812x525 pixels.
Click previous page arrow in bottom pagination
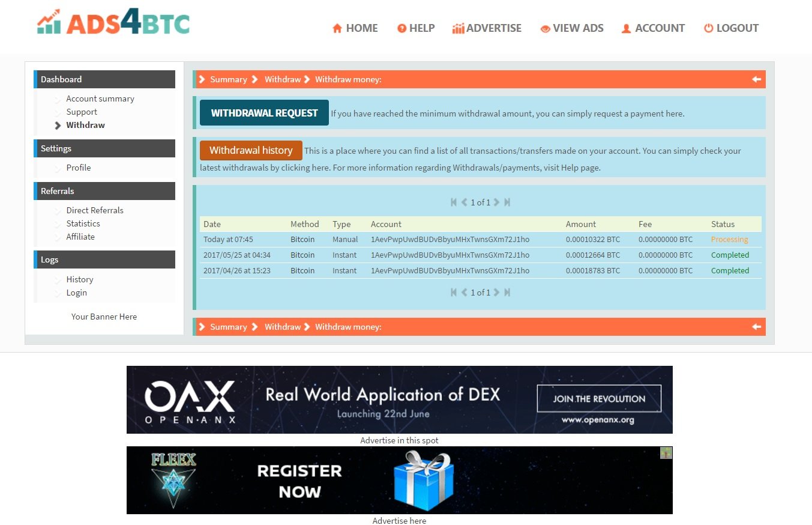[x=464, y=293]
